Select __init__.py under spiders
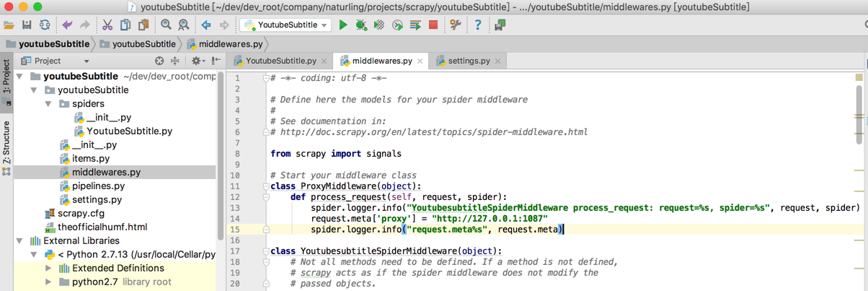Screen dimensions: 868x291 point(109,118)
